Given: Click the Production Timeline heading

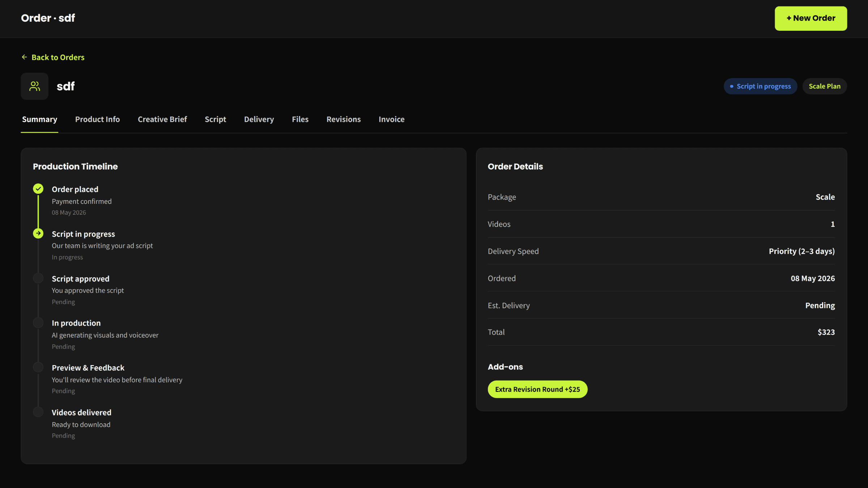Looking at the screenshot, I should pos(75,167).
